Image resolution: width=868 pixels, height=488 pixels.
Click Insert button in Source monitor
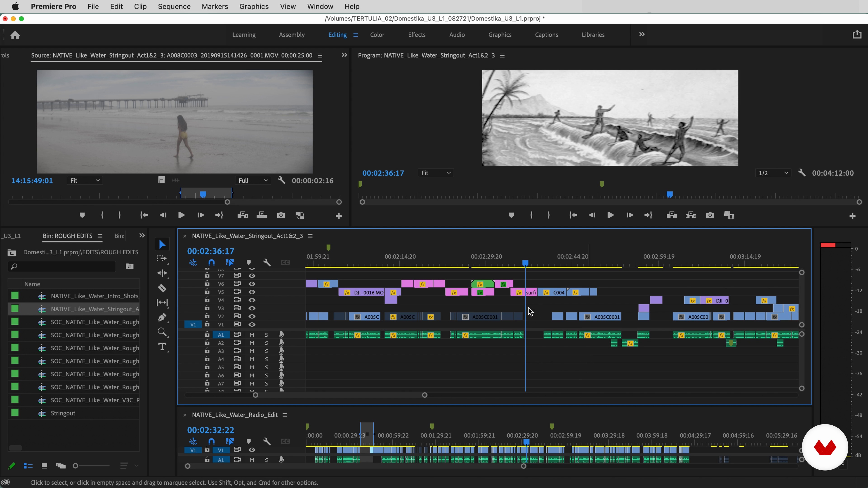click(x=243, y=215)
